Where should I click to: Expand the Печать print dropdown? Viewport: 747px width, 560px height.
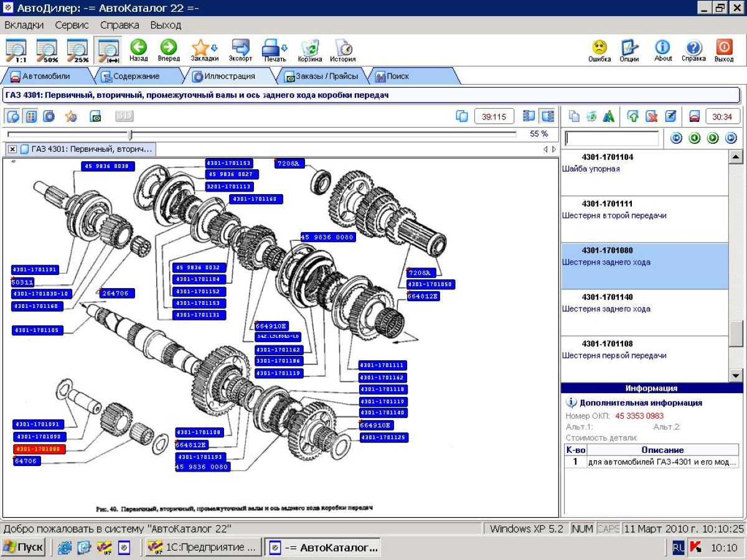[284, 47]
